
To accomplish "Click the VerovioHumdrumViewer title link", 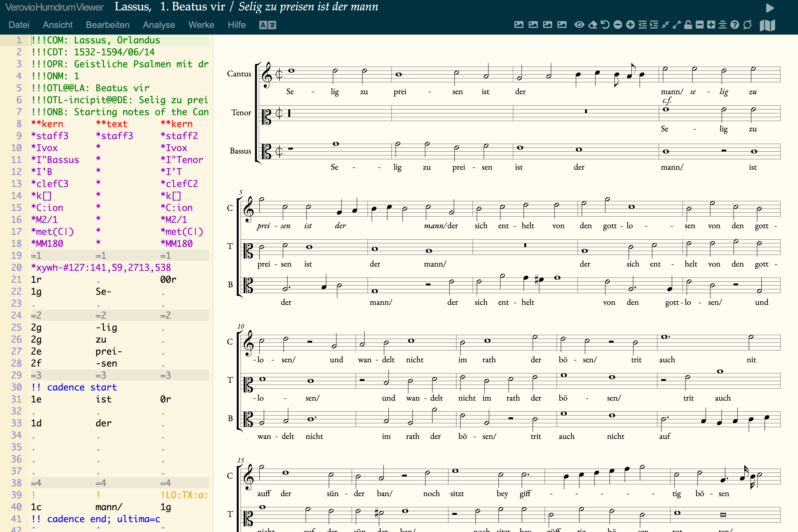I will 54,7.
